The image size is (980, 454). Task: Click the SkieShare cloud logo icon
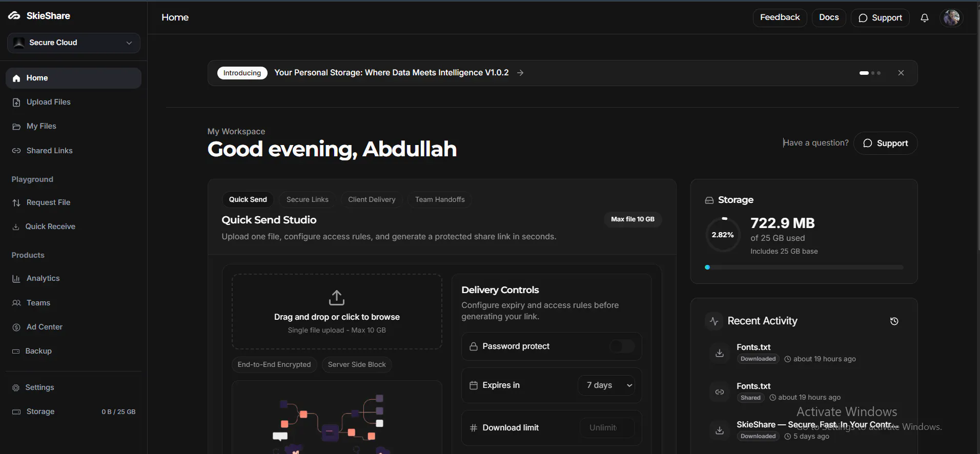coord(14,16)
